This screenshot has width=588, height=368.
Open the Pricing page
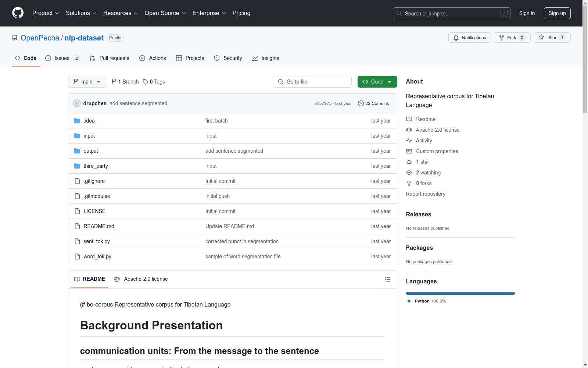241,13
